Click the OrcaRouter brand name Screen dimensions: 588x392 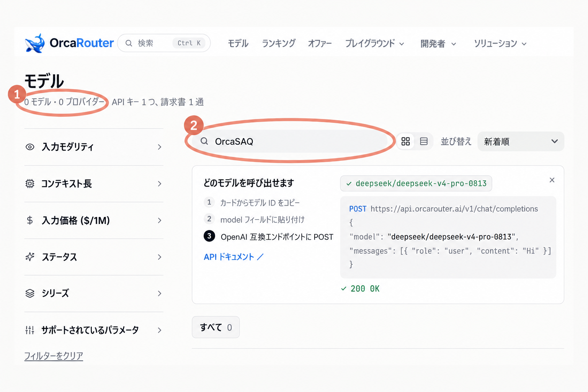point(82,43)
